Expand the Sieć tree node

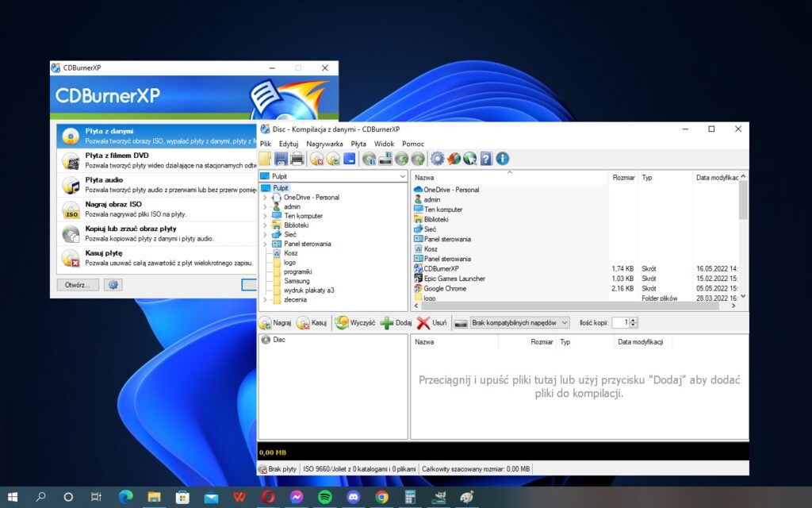coord(265,235)
